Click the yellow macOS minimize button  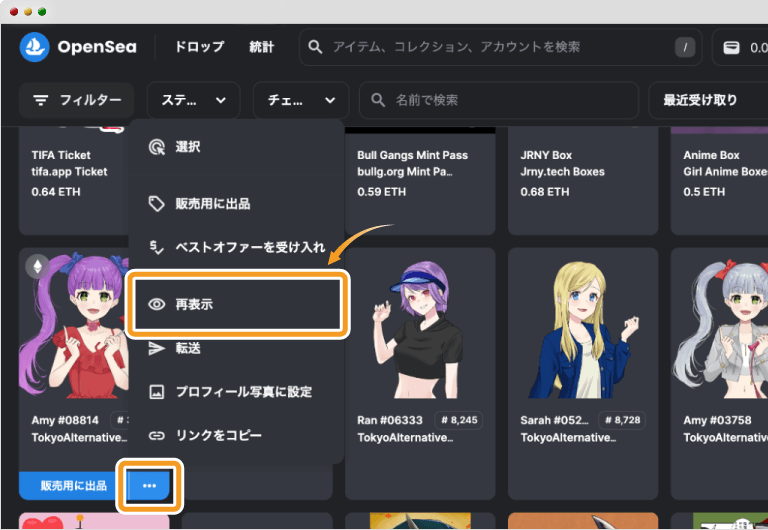[28, 12]
